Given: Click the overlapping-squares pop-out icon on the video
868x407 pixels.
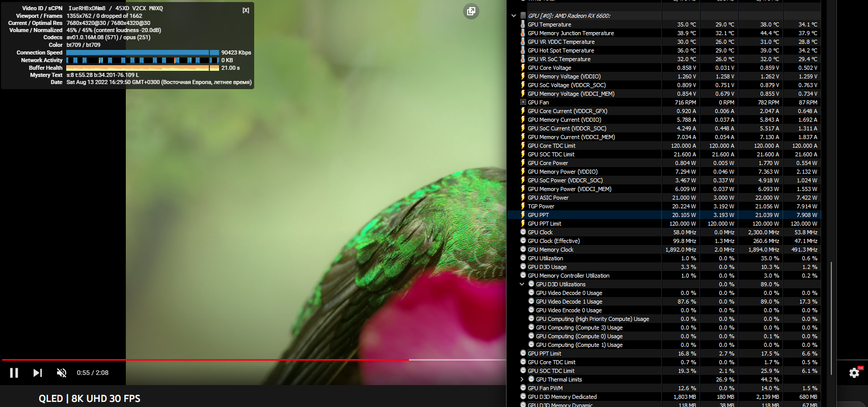Looking at the screenshot, I should 471,11.
